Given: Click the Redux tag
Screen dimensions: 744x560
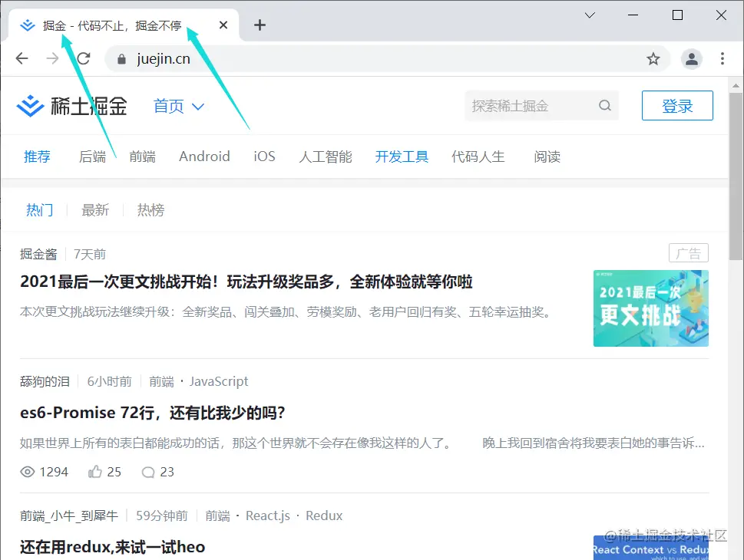Looking at the screenshot, I should (324, 516).
